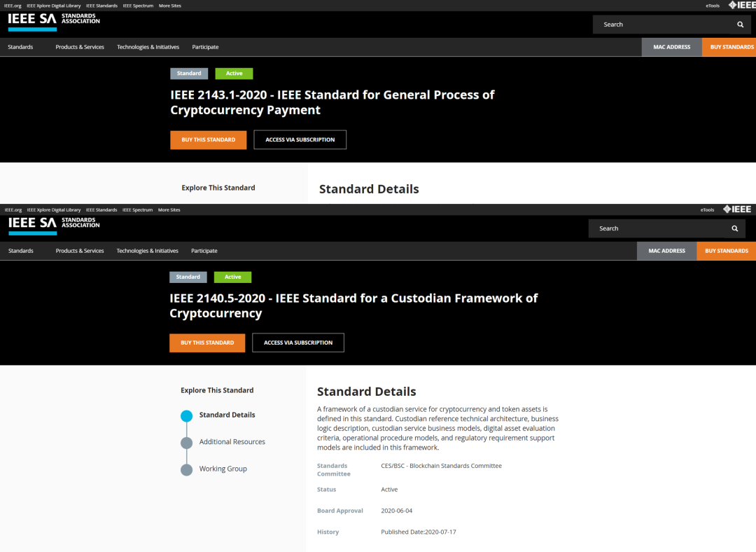The image size is (756, 552).
Task: Open IEEE Spectrum link in top utility bar
Action: 138,6
